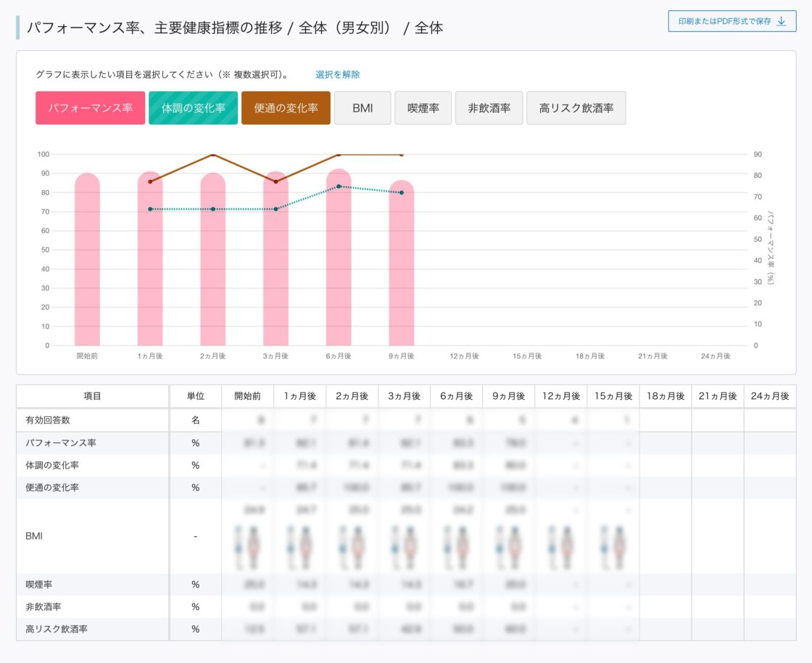Select the 非飲酒率 table row label
The width and height of the screenshot is (812, 663).
tap(43, 606)
